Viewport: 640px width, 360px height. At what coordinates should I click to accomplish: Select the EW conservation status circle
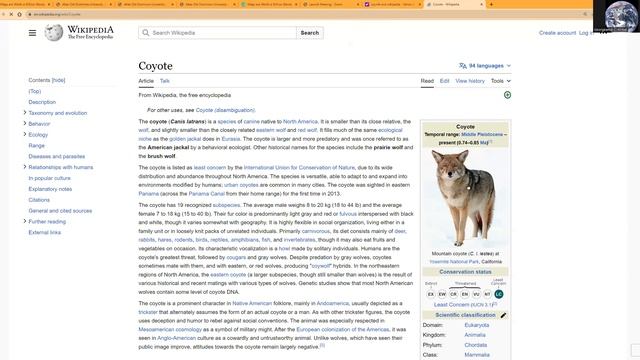[442, 294]
